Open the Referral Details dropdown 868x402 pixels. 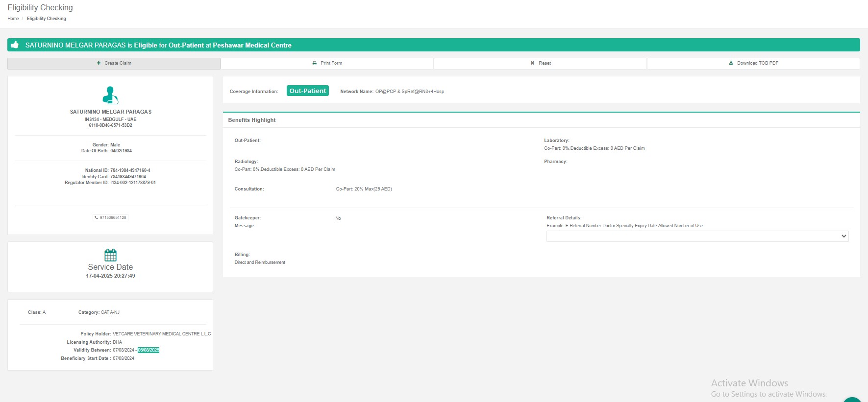pos(697,236)
